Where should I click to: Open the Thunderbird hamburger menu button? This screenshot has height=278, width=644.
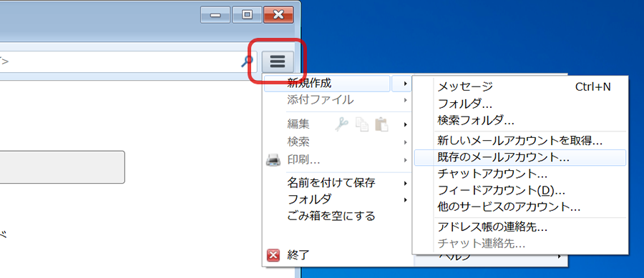coord(277,61)
